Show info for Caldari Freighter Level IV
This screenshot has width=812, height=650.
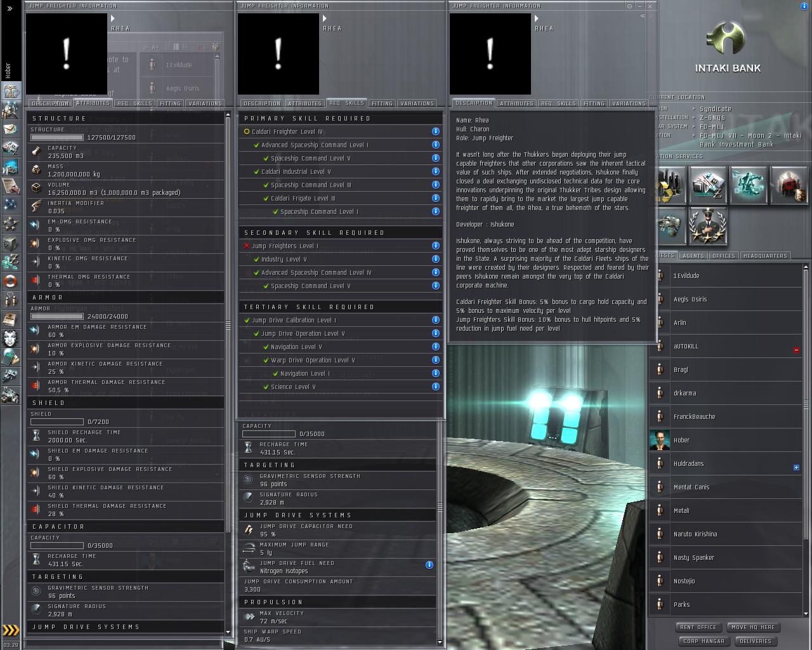436,131
